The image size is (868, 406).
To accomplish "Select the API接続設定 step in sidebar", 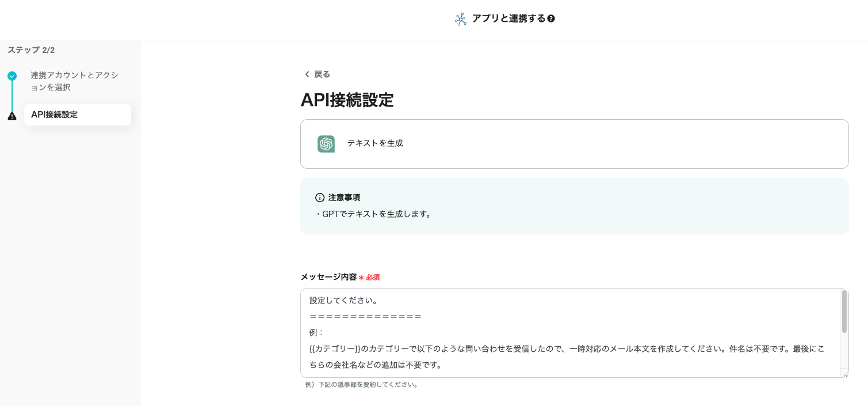I will (x=77, y=115).
